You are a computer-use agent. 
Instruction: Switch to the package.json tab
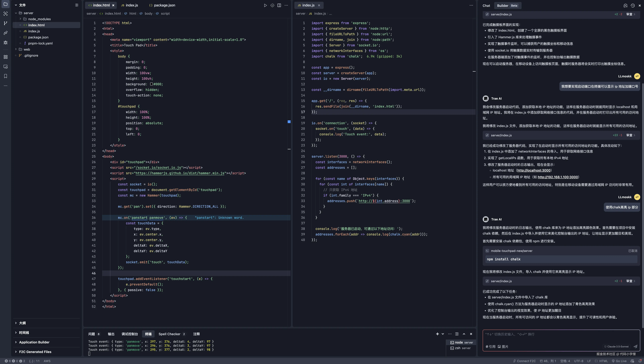(x=164, y=5)
